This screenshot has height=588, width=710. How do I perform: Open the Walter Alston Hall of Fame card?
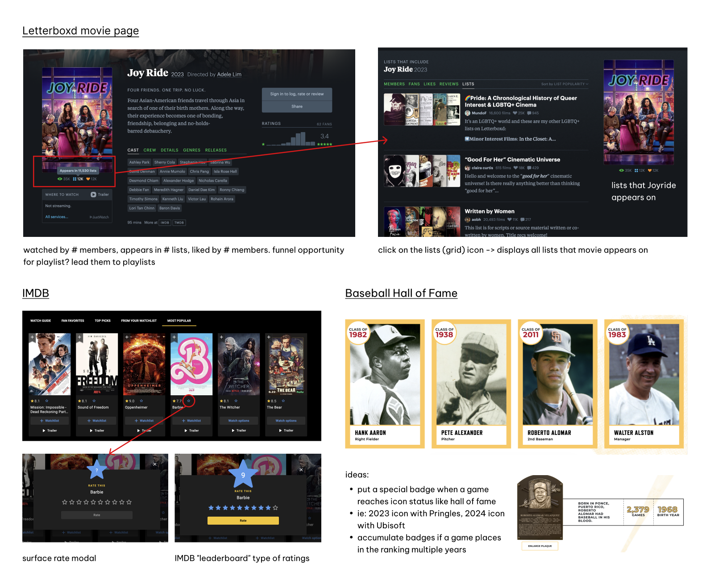click(644, 384)
